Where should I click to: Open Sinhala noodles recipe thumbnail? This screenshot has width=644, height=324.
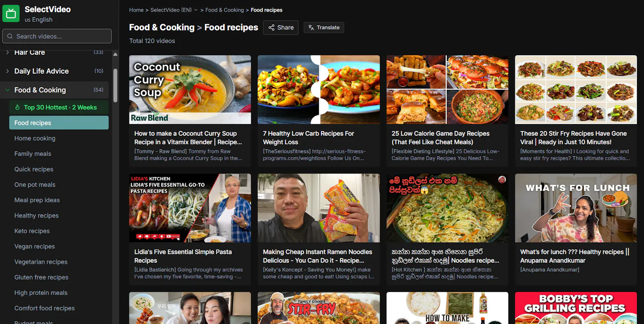tap(447, 208)
